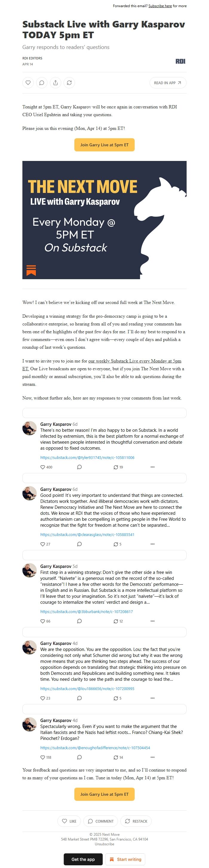This screenshot has width=209, height=868.
Task: Open more options on the tyler931745 note
Action: pyautogui.click(x=152, y=467)
